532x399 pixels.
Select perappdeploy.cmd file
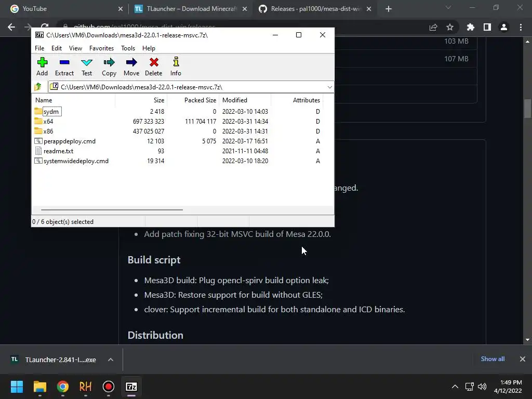[65, 141]
